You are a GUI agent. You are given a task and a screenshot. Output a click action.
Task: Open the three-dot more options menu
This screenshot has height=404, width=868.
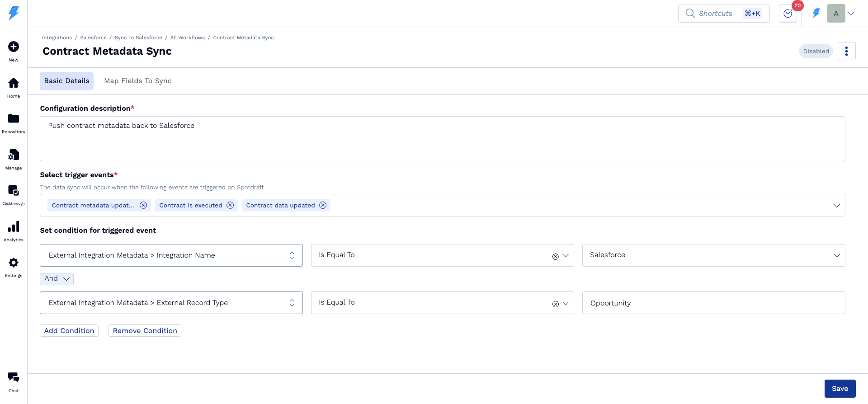(846, 51)
